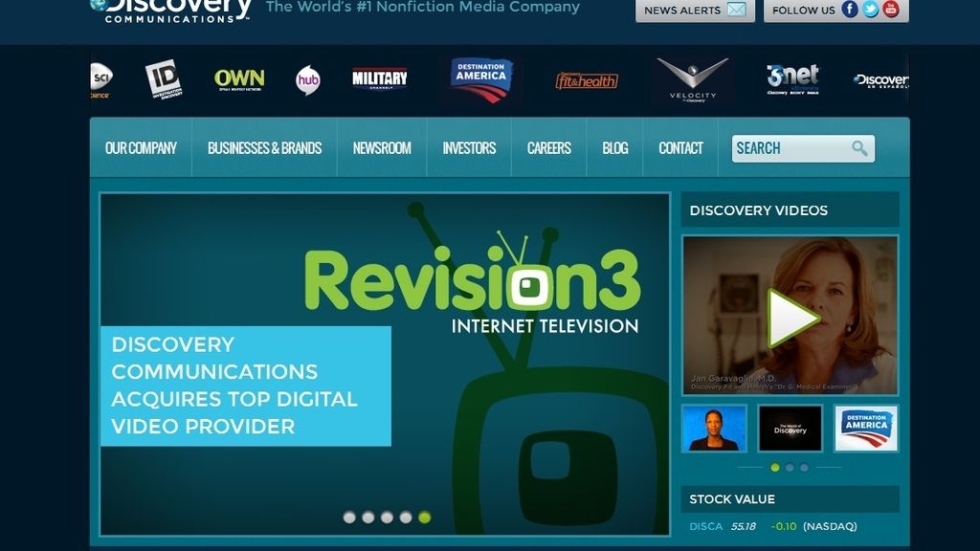The width and height of the screenshot is (980, 551).
Task: Click the search magnifying glass icon
Action: [x=859, y=148]
